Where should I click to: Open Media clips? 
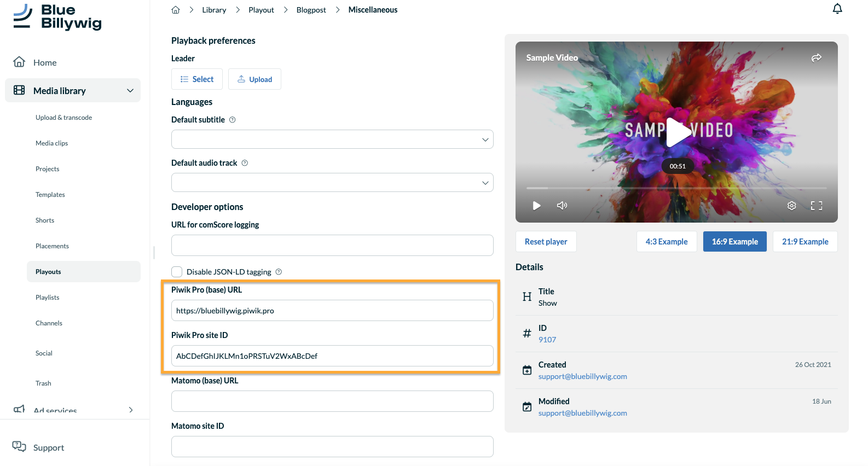point(52,143)
